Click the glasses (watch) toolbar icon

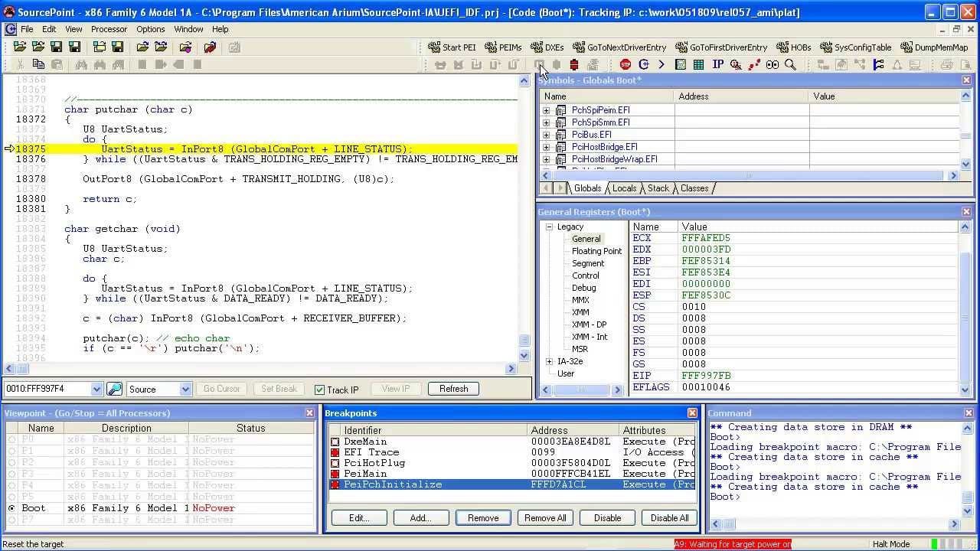click(x=773, y=65)
